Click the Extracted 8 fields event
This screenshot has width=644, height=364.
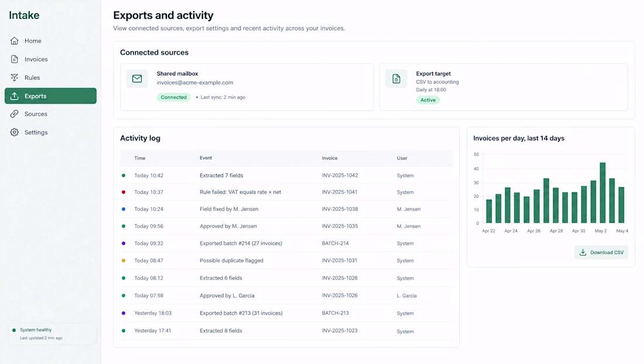coord(221,331)
